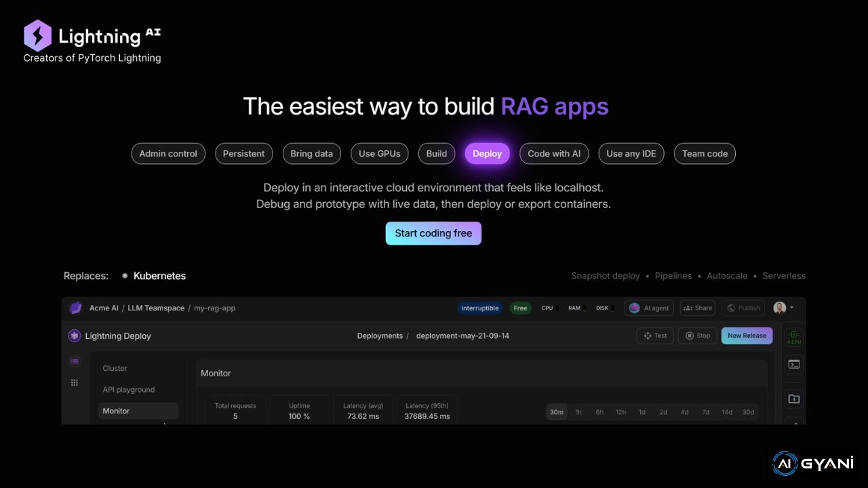
Task: Select the Code with AI pill
Action: (x=554, y=153)
